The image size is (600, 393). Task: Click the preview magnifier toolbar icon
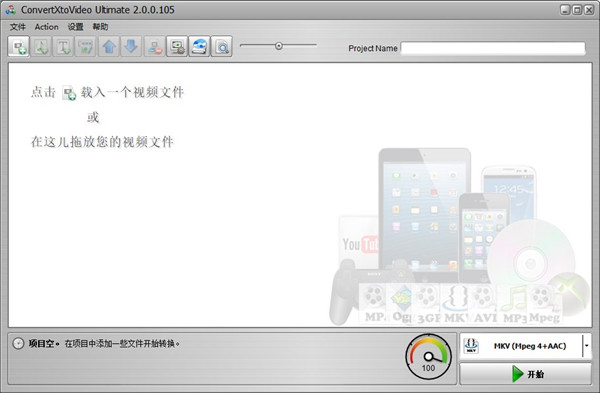(222, 47)
